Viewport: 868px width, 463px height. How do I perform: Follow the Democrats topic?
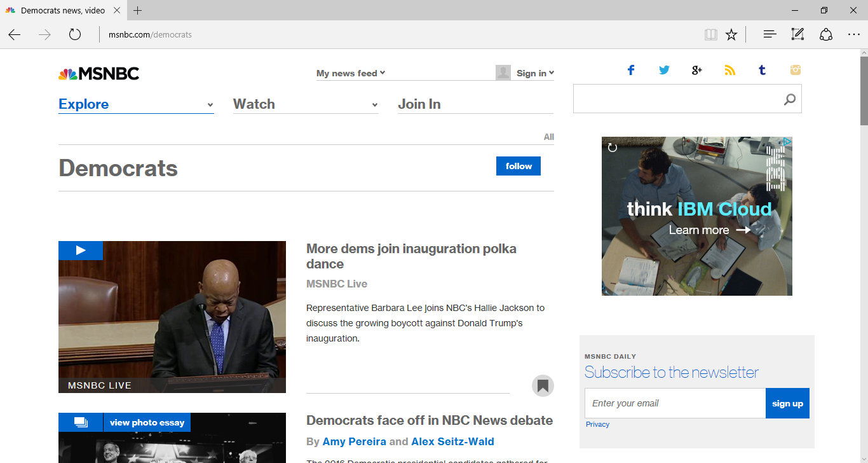pos(519,166)
